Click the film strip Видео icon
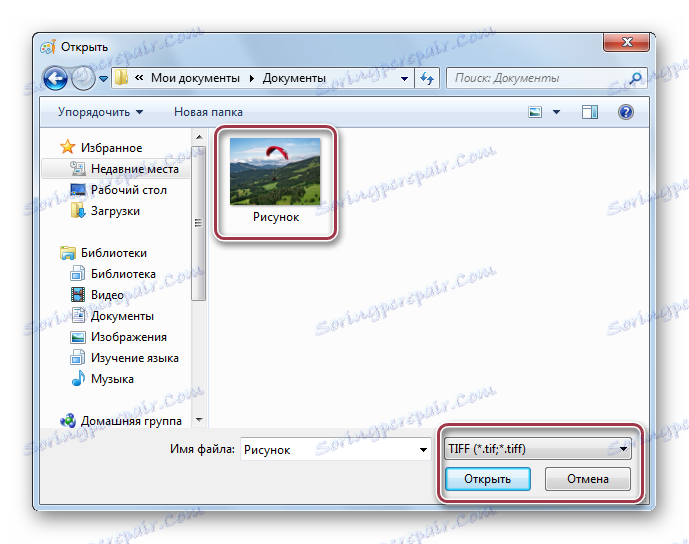689x544 pixels. 78,294
